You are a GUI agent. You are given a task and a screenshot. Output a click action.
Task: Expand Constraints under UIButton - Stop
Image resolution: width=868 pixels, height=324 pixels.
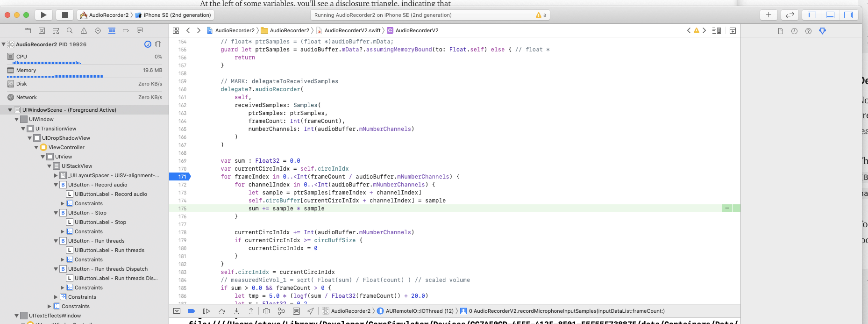(63, 231)
